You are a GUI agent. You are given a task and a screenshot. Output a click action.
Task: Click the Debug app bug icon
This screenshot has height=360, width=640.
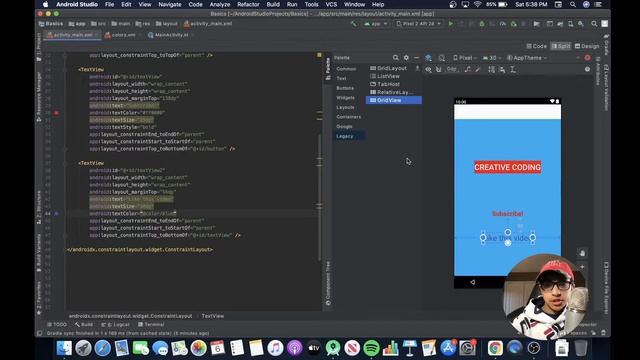[x=482, y=24]
